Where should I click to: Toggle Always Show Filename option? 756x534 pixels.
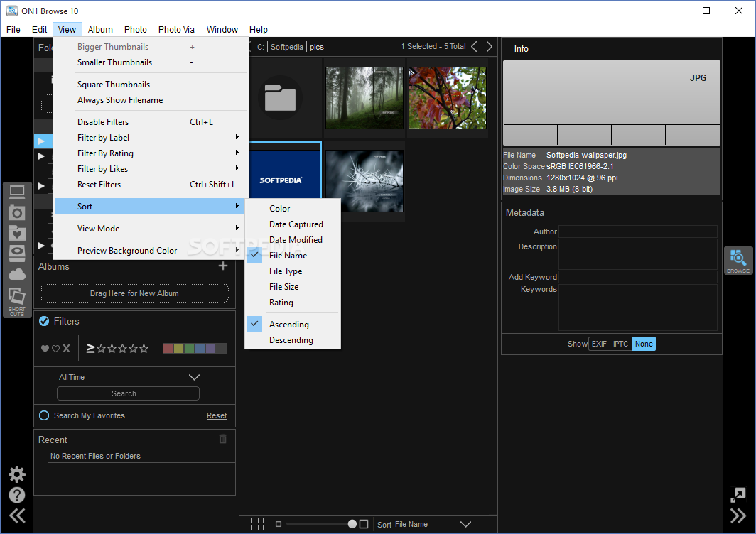pos(151,99)
